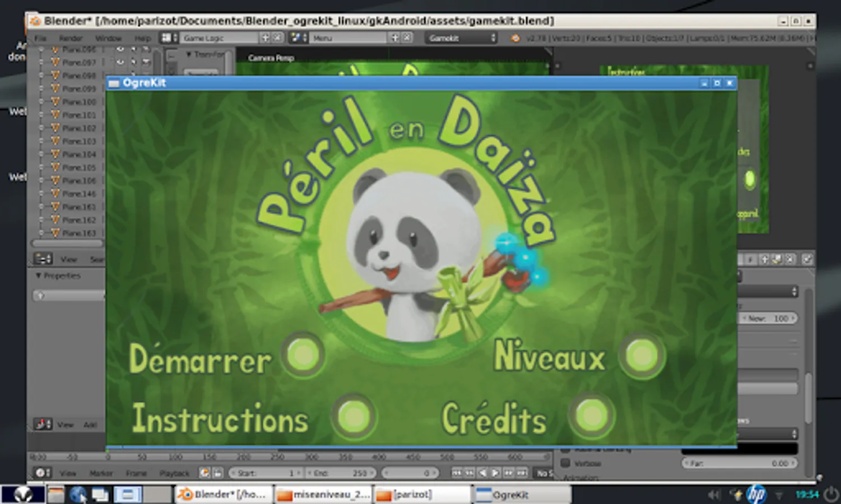Add a new scene next to Menu
Screen dimensions: 841x504
tap(395, 38)
